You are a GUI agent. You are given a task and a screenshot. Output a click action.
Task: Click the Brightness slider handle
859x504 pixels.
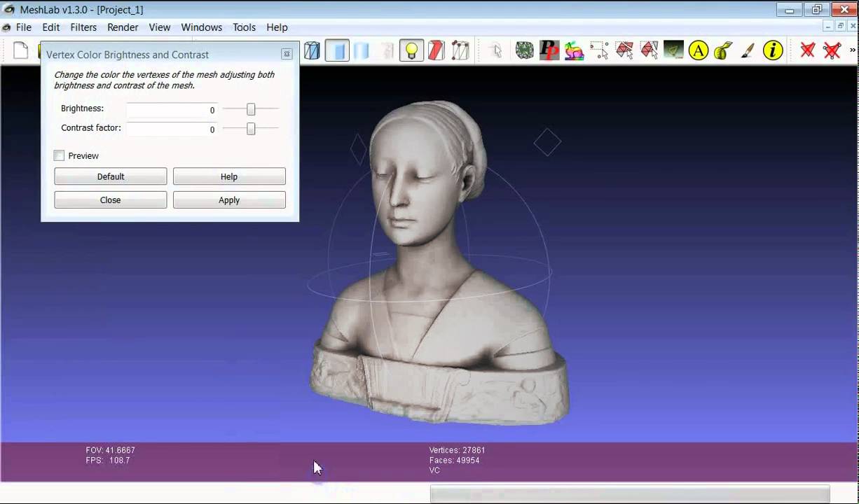[251, 109]
